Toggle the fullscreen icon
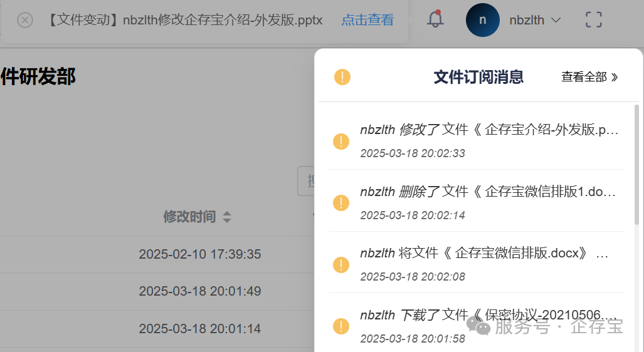Screen dimensions: 644x352 pos(593,19)
